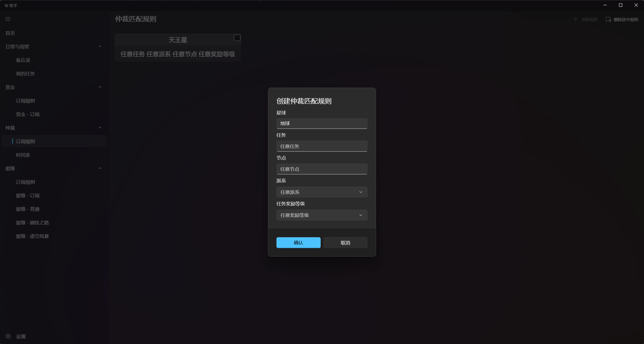Click the 删除选中规则 selection icon
Screen dimensions: 644x344
coord(609,19)
